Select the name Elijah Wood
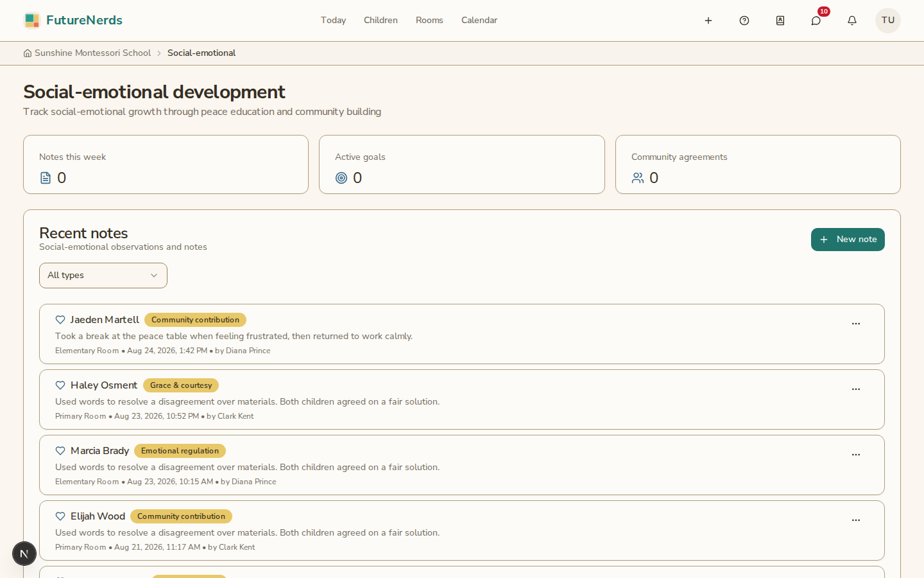 pos(98,516)
